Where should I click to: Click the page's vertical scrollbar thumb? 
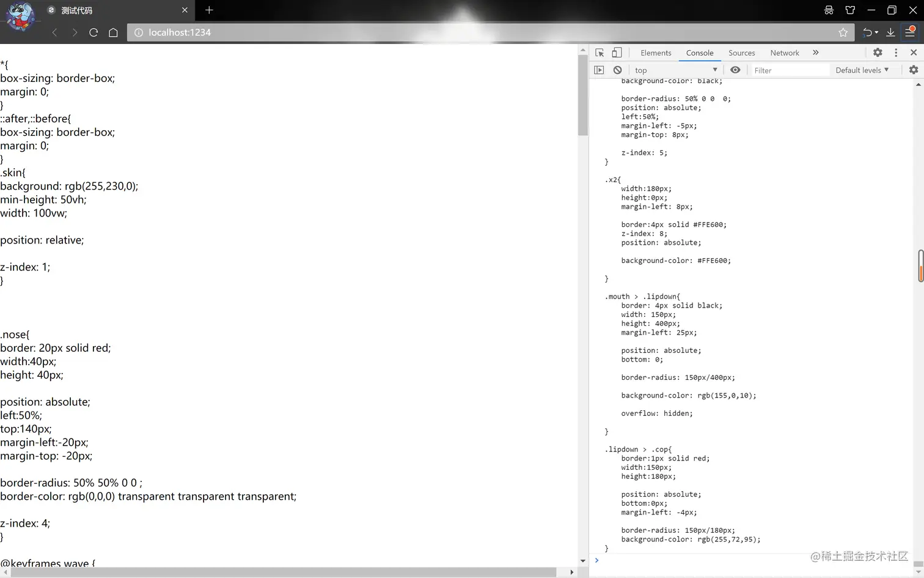pos(582,95)
